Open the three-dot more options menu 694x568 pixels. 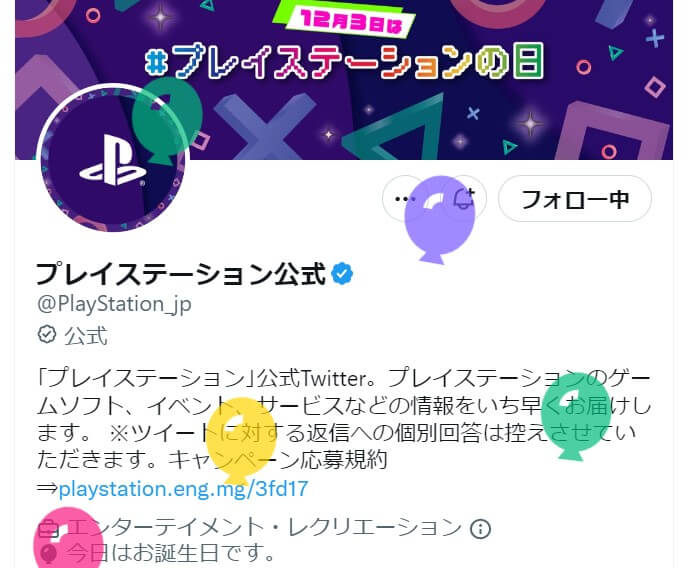(x=404, y=199)
